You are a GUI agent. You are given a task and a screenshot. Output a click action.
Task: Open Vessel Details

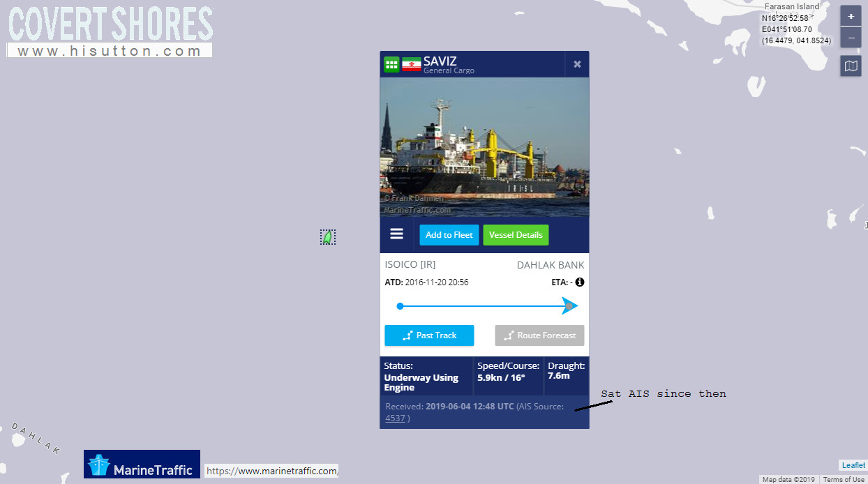(x=516, y=235)
